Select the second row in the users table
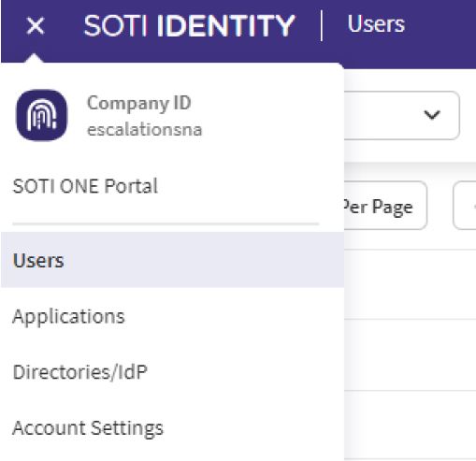Image resolution: width=476 pixels, height=461 pixels. point(410,354)
